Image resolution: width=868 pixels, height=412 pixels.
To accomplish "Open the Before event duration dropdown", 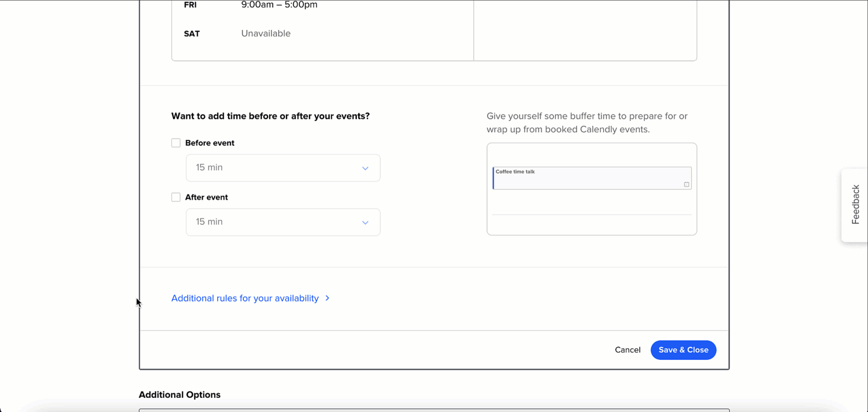I will (x=283, y=168).
